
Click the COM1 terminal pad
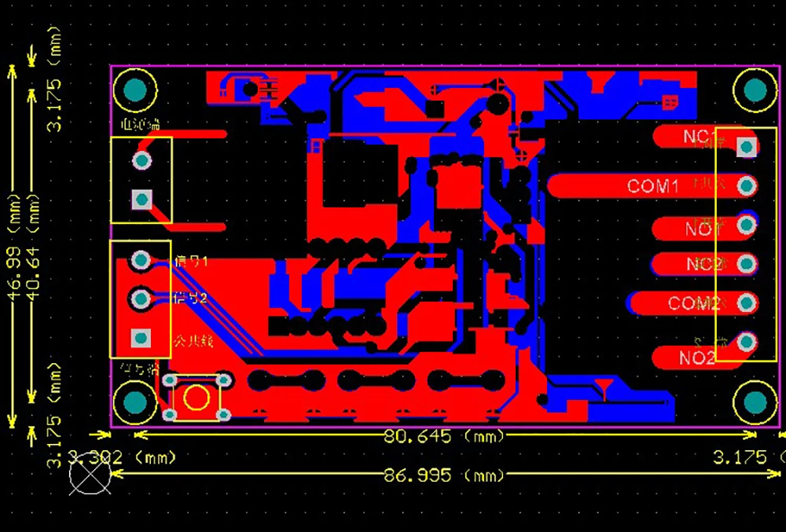coord(747,186)
